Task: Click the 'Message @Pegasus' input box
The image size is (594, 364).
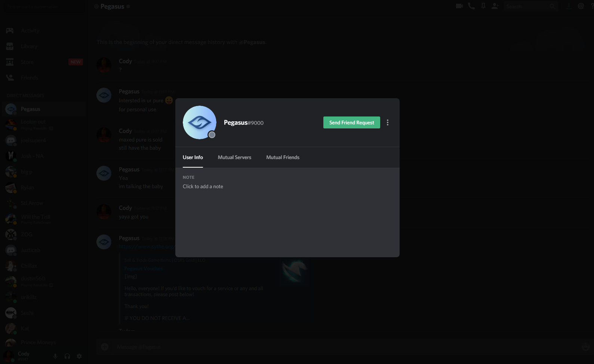Action: coord(346,347)
